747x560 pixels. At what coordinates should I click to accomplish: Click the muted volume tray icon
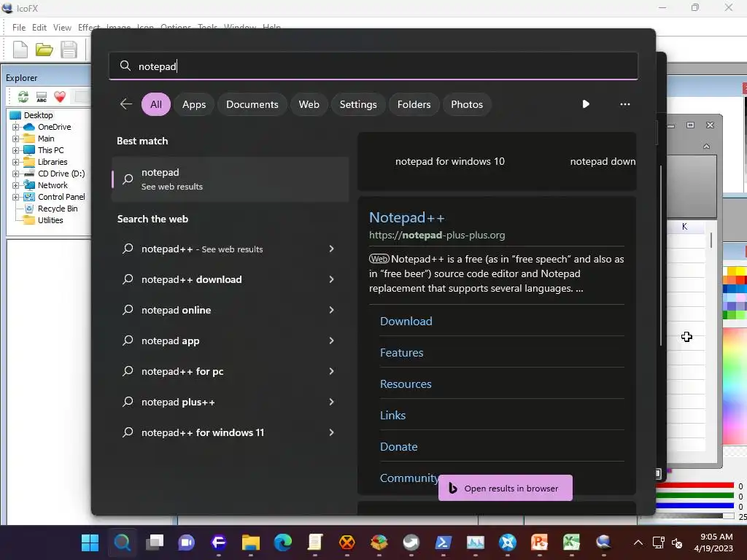point(676,542)
